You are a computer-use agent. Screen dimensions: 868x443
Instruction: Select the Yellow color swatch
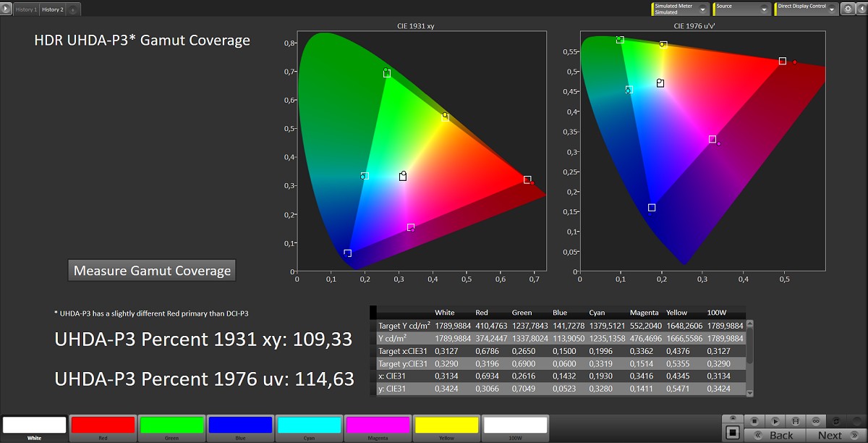(x=446, y=428)
